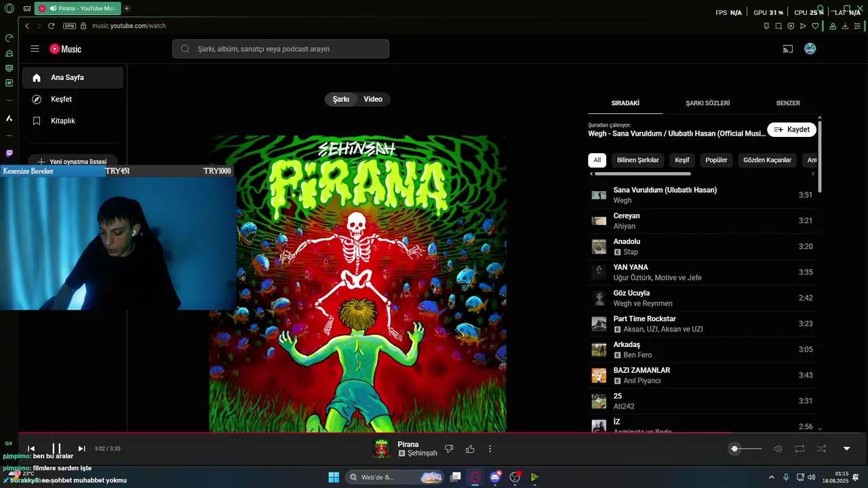This screenshot has width=868, height=488.
Task: Open more options for Pirana
Action: pyautogui.click(x=490, y=449)
